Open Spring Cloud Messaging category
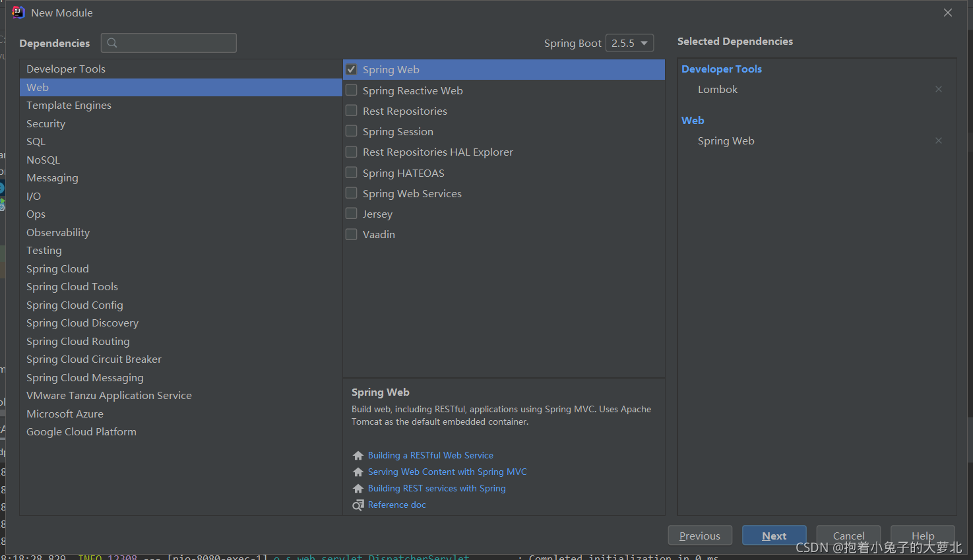The image size is (973, 560). click(181, 377)
